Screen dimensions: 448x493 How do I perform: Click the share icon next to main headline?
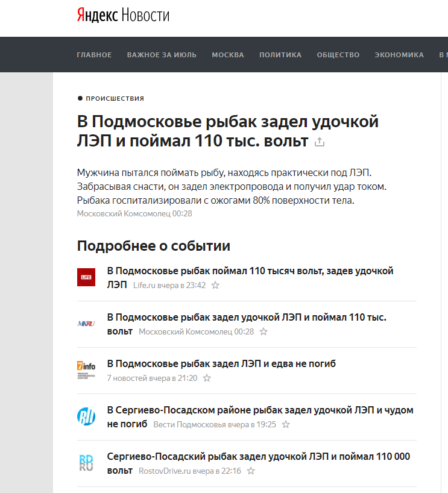tap(320, 142)
